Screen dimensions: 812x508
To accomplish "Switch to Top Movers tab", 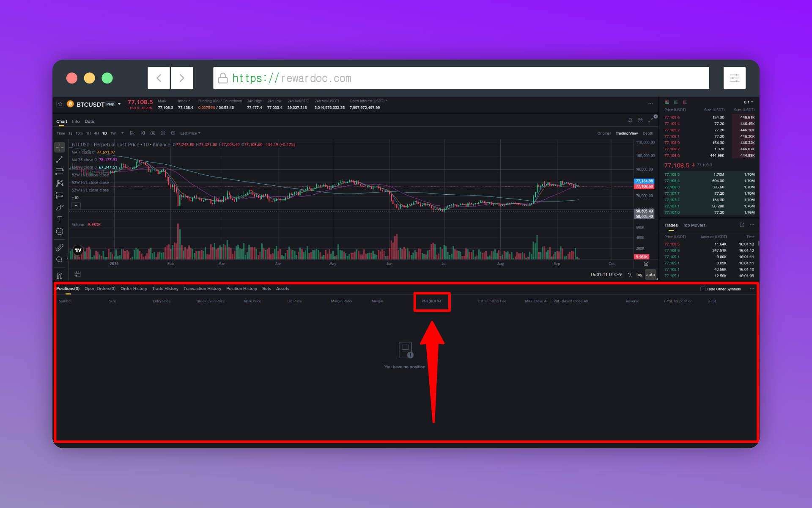I will (694, 225).
